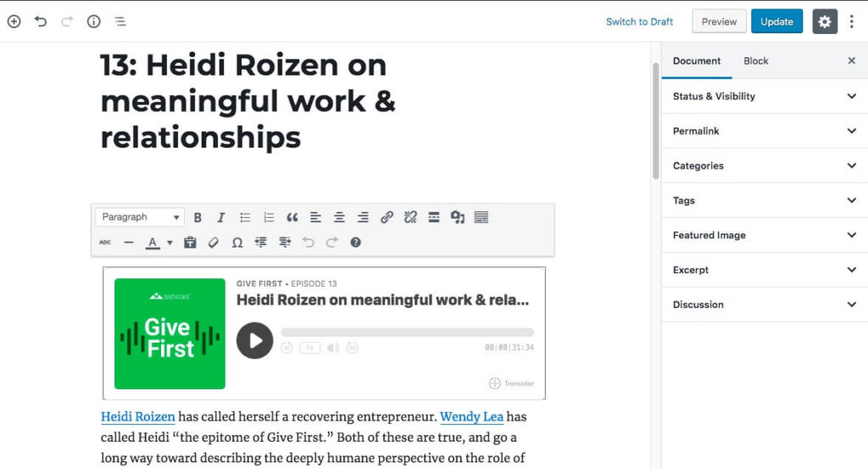
Task: Expand the Status & Visibility panel
Action: point(765,97)
